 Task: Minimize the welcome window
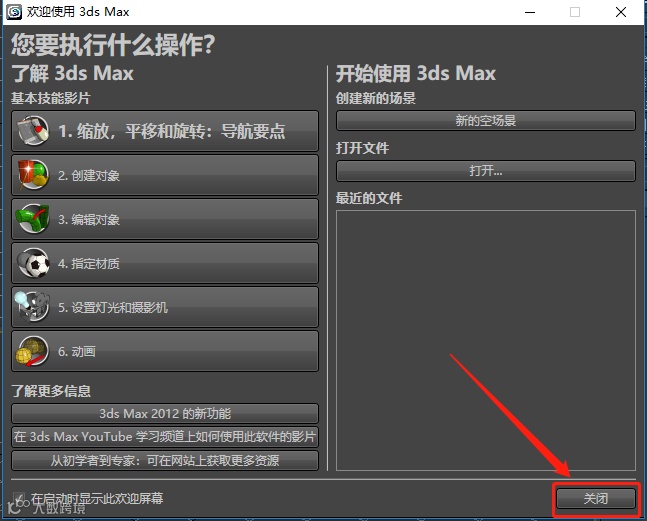[530, 12]
